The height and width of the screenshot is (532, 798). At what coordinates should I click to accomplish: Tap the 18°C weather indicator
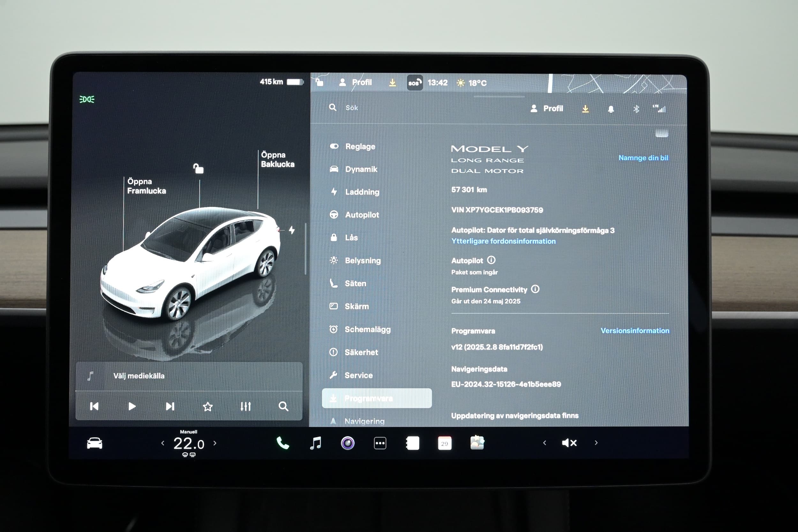tap(471, 83)
